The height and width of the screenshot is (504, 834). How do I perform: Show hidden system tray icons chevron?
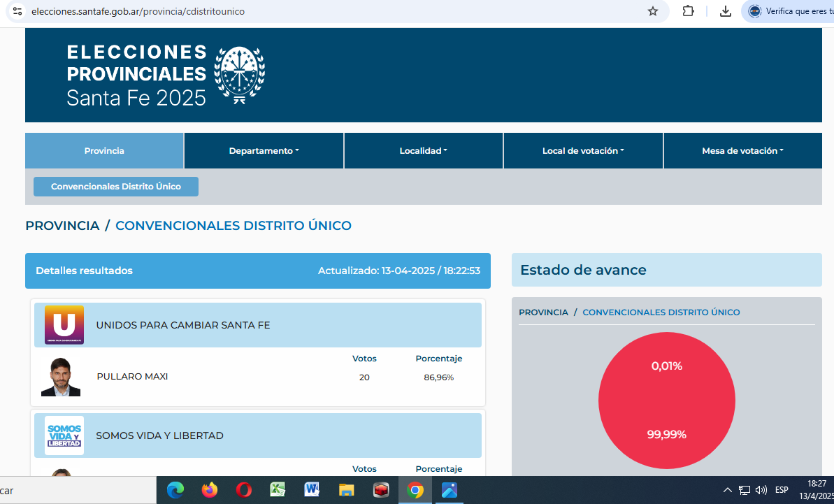727,490
